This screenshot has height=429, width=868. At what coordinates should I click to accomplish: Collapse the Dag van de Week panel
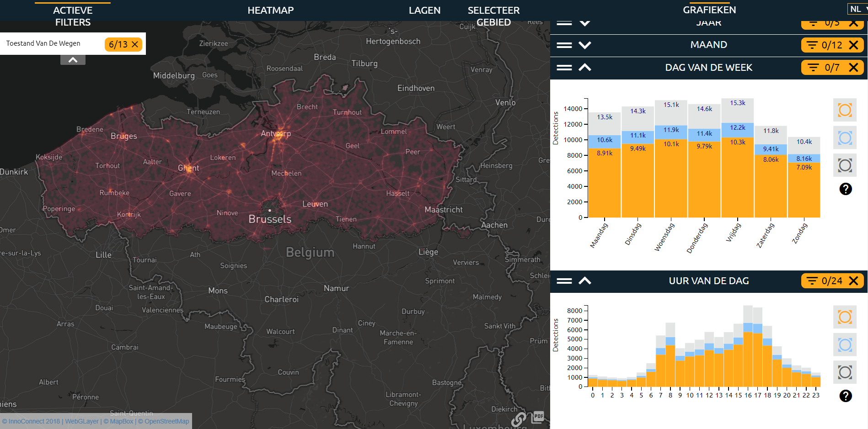(585, 68)
